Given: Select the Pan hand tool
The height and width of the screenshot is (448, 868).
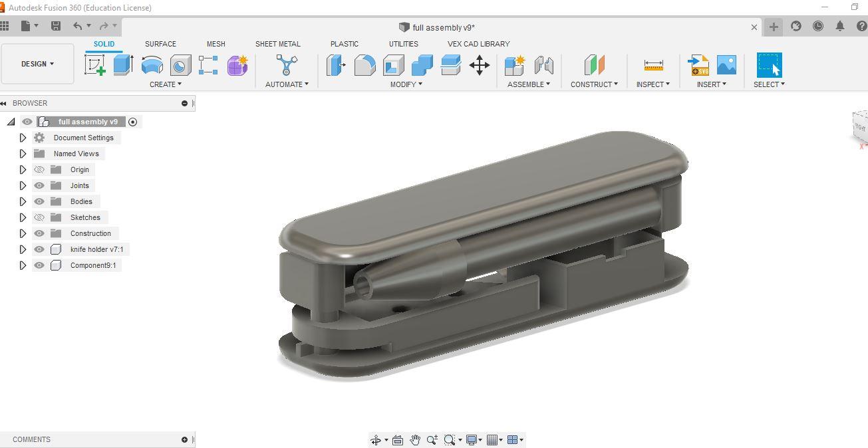Looking at the screenshot, I should pyautogui.click(x=415, y=440).
